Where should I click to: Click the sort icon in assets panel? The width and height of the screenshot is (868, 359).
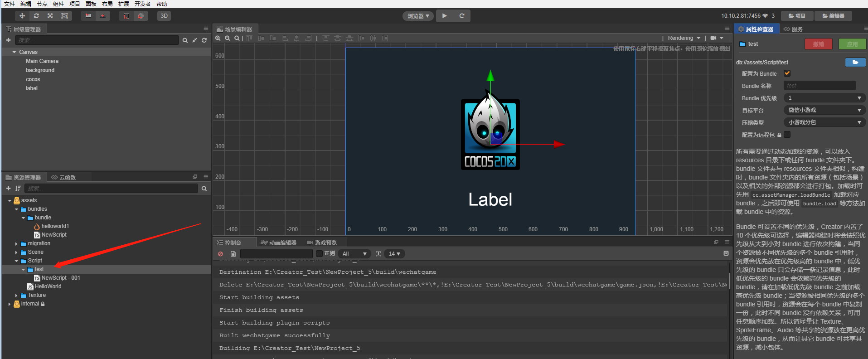tap(18, 189)
